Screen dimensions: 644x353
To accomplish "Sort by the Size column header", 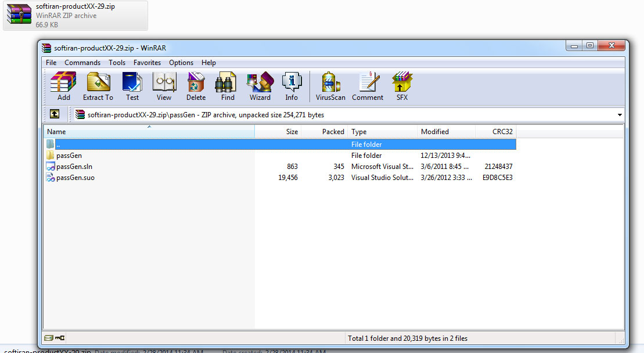I will 278,131.
